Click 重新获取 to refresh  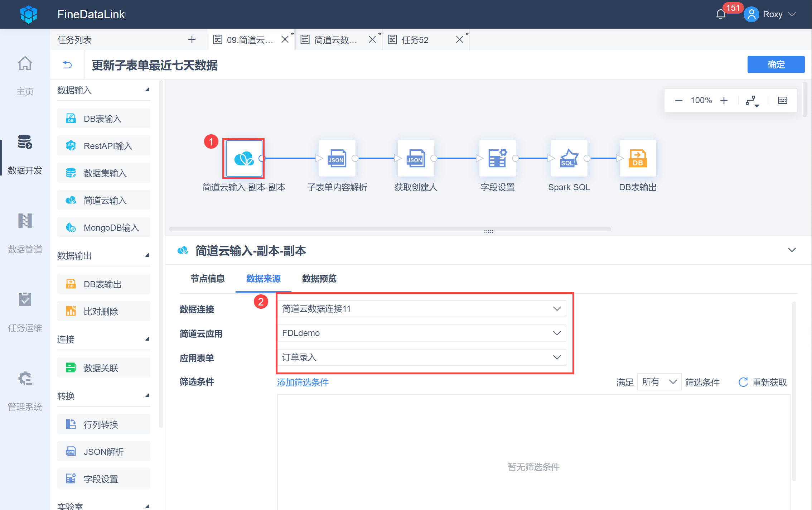(x=763, y=382)
